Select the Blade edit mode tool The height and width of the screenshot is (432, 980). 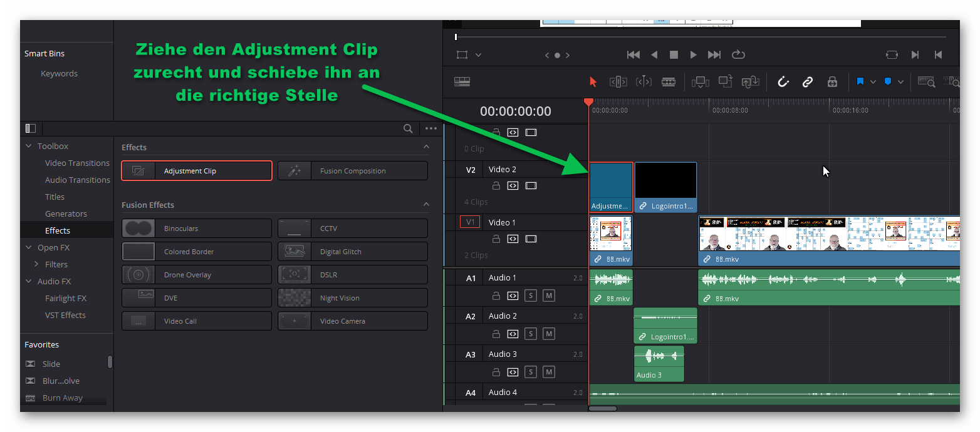[669, 82]
